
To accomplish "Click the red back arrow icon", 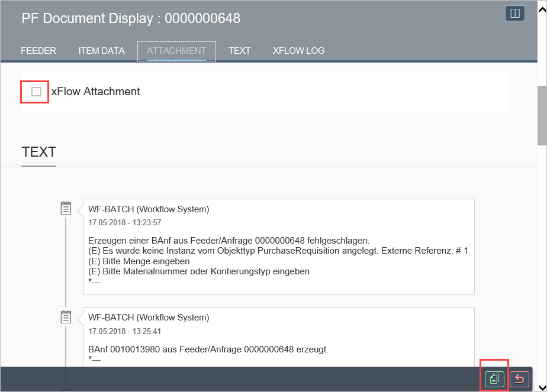I will [x=519, y=378].
